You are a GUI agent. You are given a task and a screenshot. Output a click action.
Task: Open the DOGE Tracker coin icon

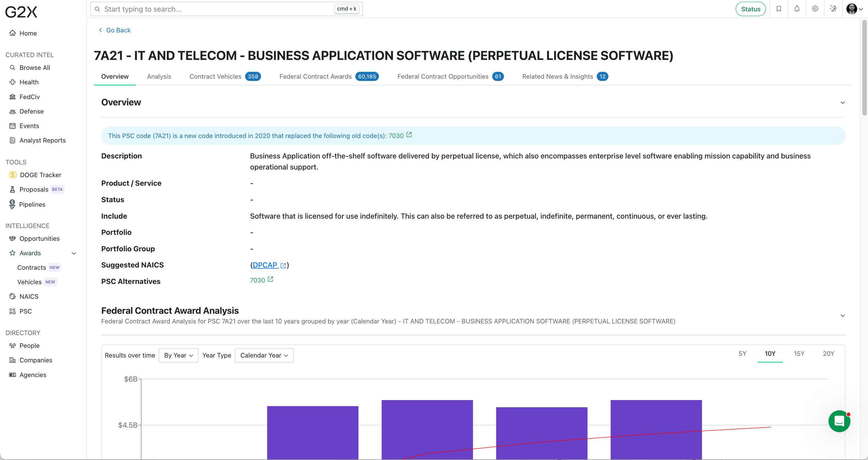(x=13, y=175)
